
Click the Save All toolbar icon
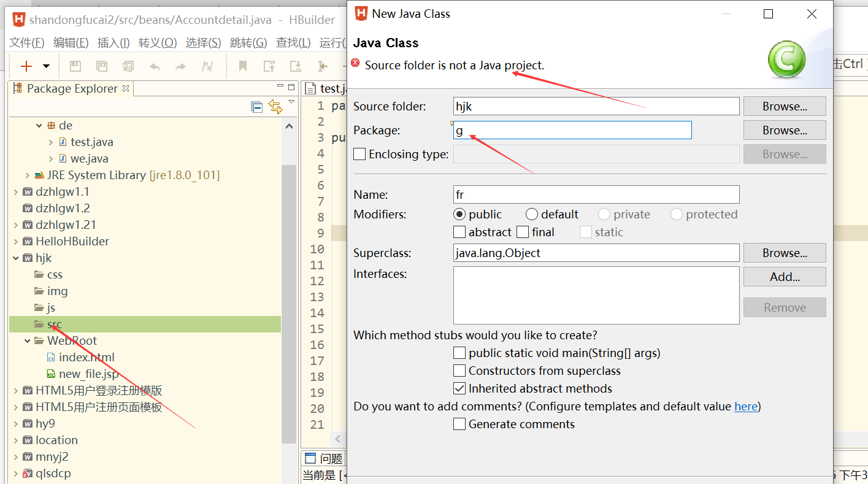click(128, 66)
